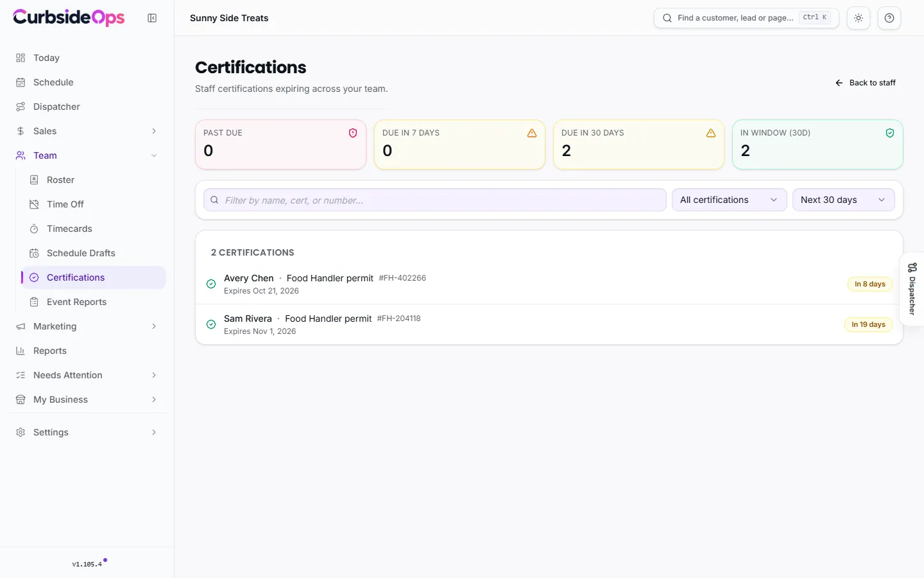Open Dispatcher from the sidebar menu
Viewport: 924px width, 578px height.
(87, 107)
